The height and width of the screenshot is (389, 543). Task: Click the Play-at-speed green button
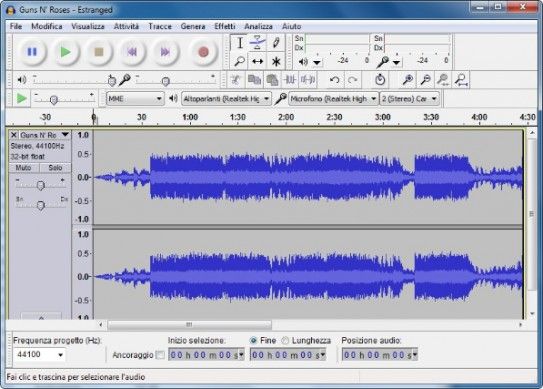click(21, 98)
